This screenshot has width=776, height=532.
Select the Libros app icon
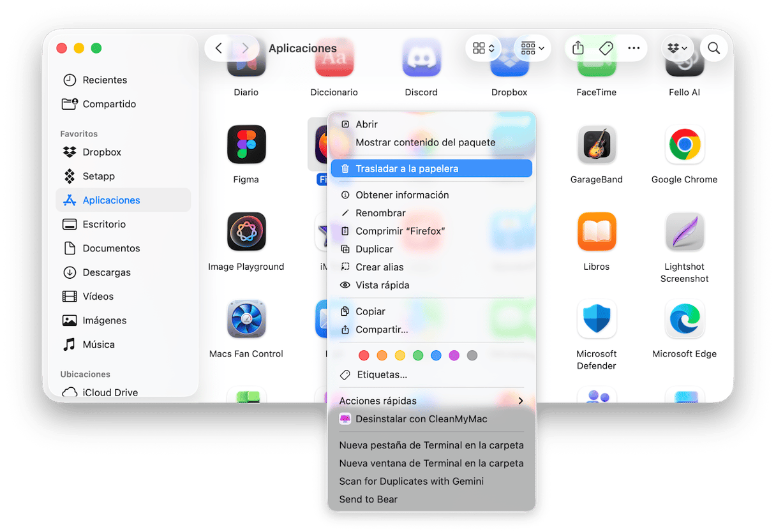pyautogui.click(x=596, y=232)
